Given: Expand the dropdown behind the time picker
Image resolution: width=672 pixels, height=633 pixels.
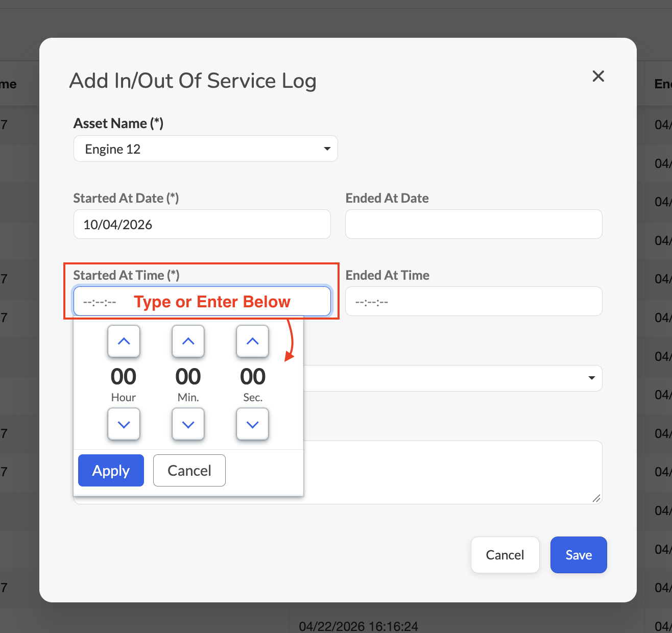Looking at the screenshot, I should 453,378.
